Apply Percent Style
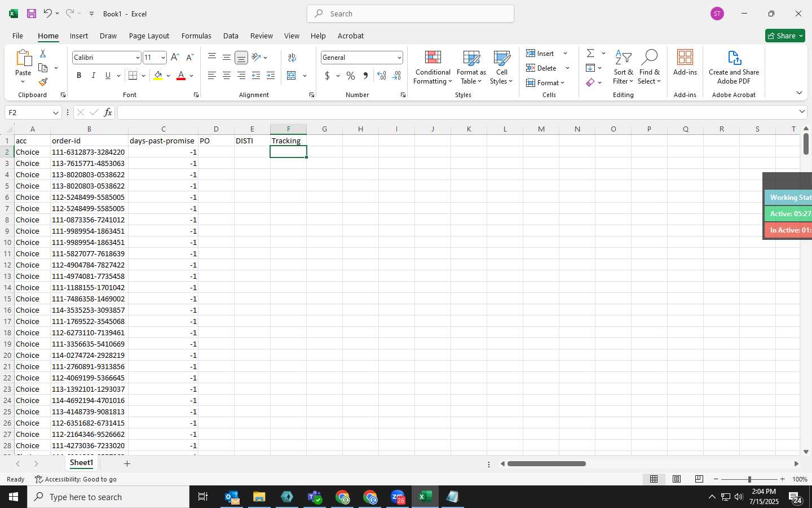Screen dimensions: 812x508 click(x=351, y=76)
